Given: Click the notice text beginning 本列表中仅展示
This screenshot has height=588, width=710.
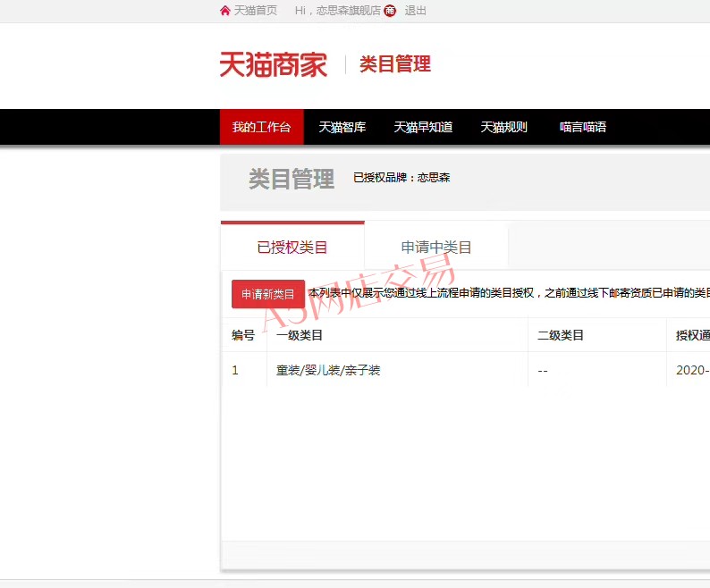Looking at the screenshot, I should pos(509,293).
